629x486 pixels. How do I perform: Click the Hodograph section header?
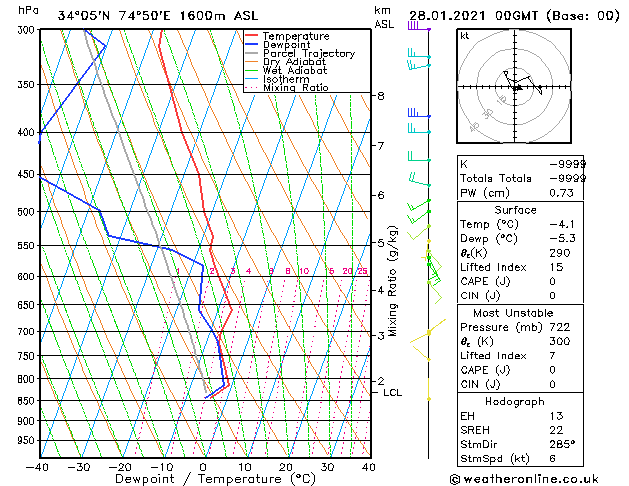coord(515,402)
